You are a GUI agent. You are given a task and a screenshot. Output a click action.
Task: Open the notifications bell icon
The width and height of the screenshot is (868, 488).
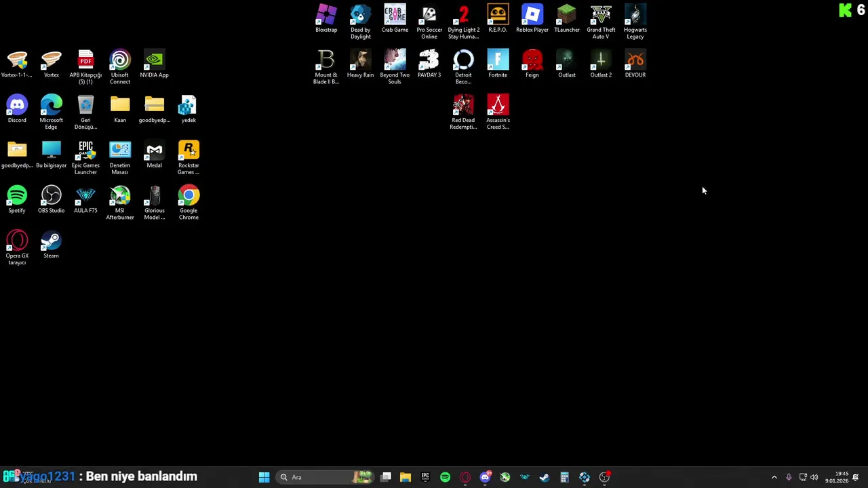point(856,477)
